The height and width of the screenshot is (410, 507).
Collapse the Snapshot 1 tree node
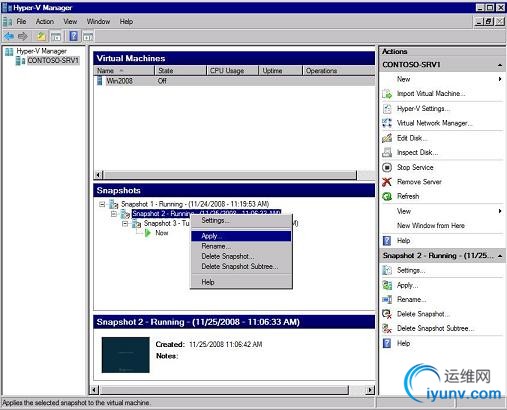(x=102, y=204)
